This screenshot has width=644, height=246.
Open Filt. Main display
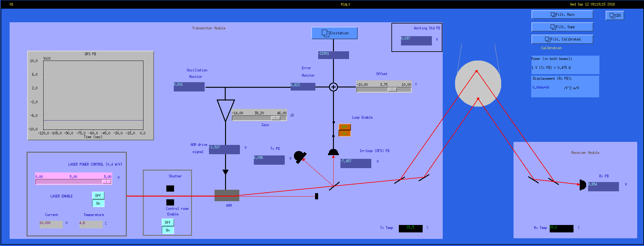pyautogui.click(x=562, y=15)
